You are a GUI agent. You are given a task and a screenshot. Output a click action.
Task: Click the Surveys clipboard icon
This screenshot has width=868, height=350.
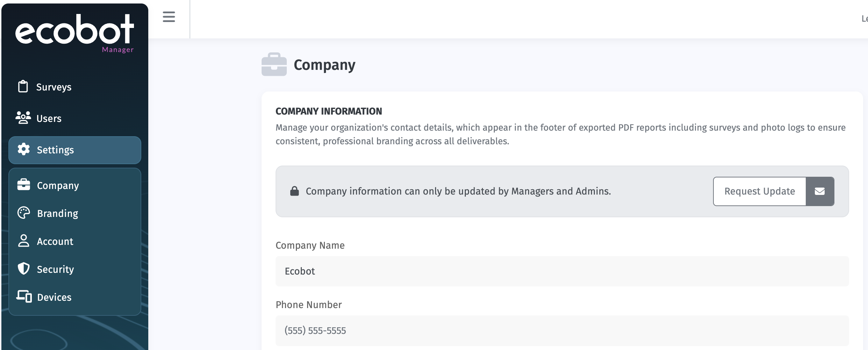point(23,86)
